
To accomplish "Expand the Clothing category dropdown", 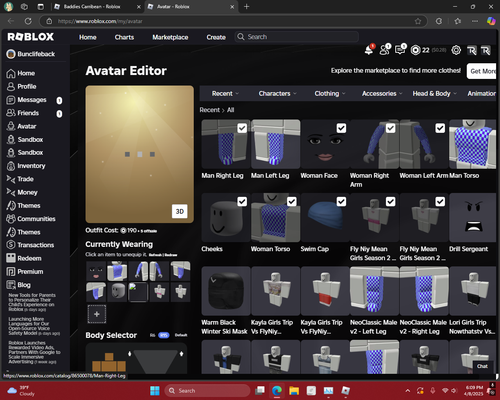I will pos(330,94).
